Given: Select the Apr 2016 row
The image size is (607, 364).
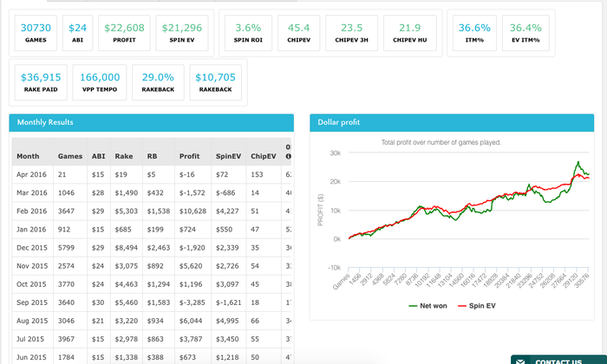Looking at the screenshot, I should [152, 174].
